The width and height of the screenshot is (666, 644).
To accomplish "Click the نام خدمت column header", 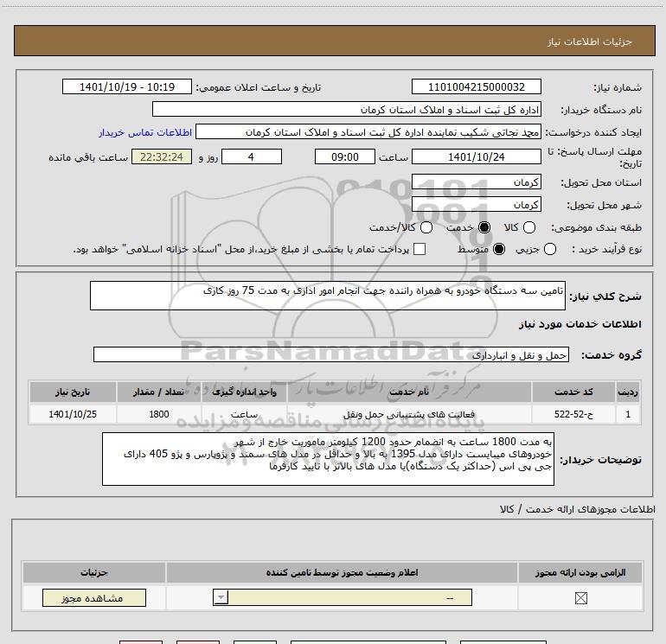I will pyautogui.click(x=409, y=392).
